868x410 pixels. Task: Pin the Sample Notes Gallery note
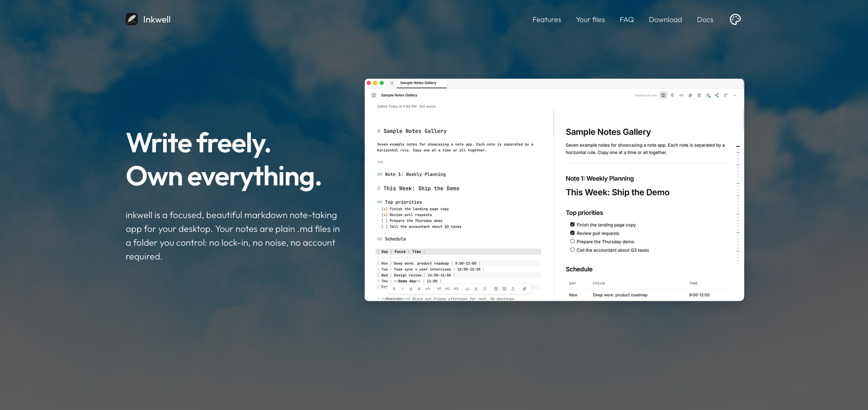point(672,95)
